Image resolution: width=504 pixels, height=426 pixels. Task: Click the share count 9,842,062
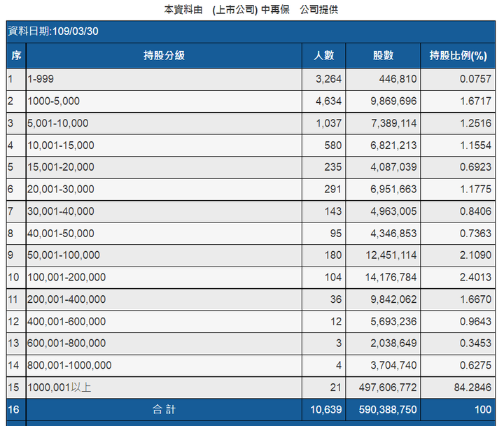click(x=393, y=299)
